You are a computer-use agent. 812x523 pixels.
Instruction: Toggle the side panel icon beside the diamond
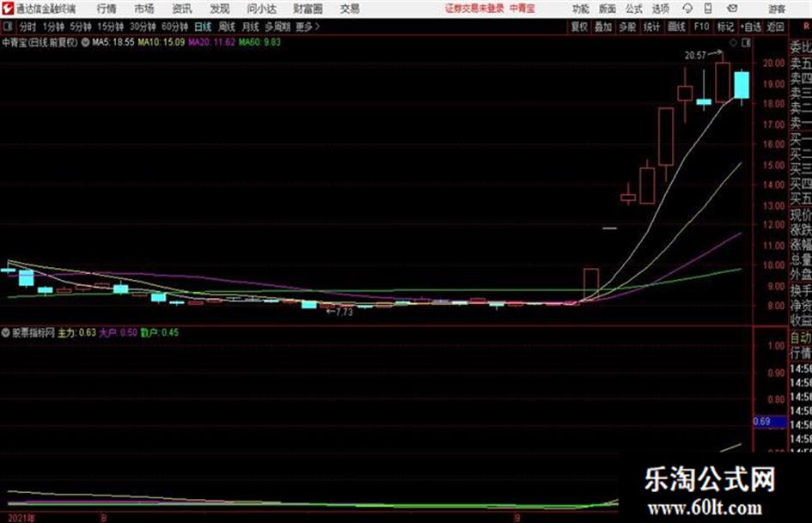click(x=746, y=42)
